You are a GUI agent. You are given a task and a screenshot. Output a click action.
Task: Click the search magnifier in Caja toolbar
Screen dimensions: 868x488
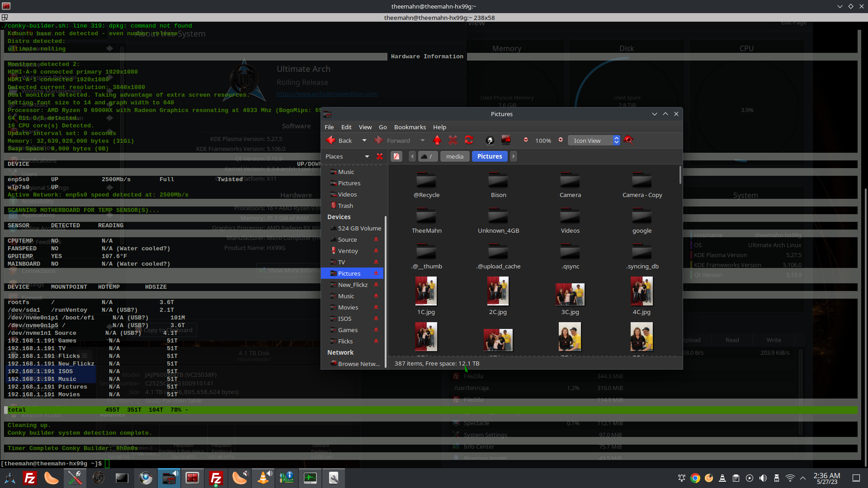coord(628,141)
